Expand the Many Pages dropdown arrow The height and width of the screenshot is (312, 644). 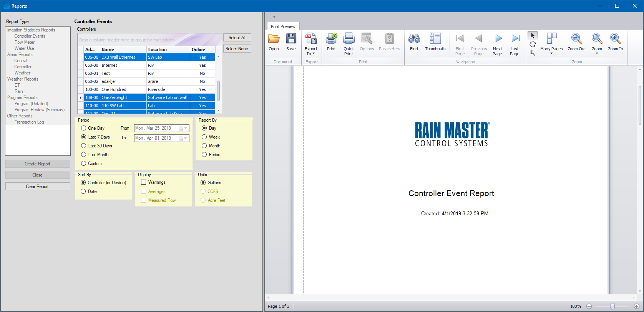[x=551, y=53]
